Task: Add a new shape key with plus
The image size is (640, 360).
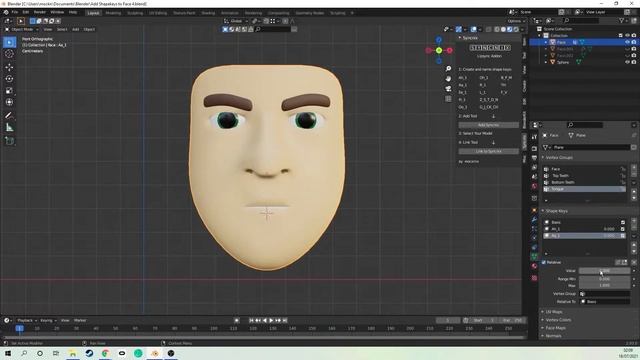Action: [634, 220]
